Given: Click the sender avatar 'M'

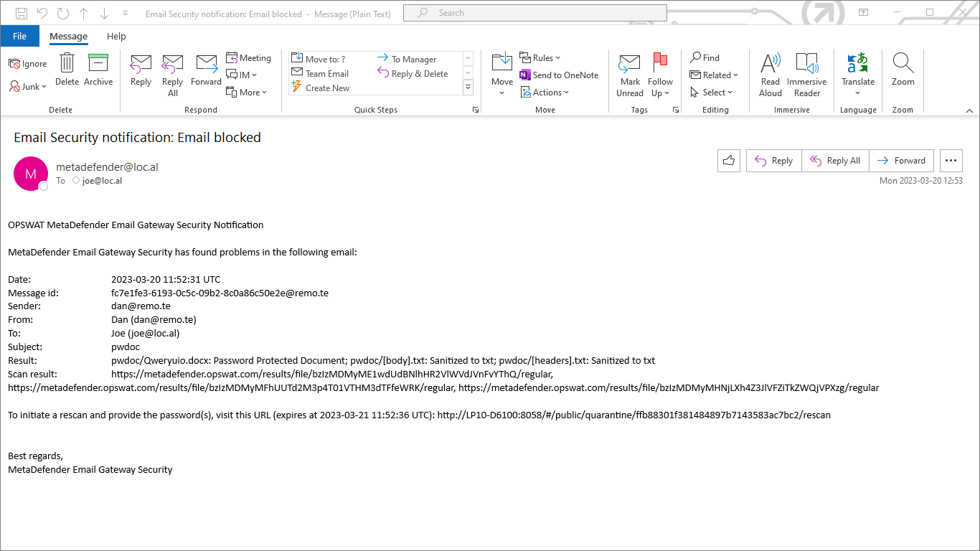Looking at the screenshot, I should (31, 174).
